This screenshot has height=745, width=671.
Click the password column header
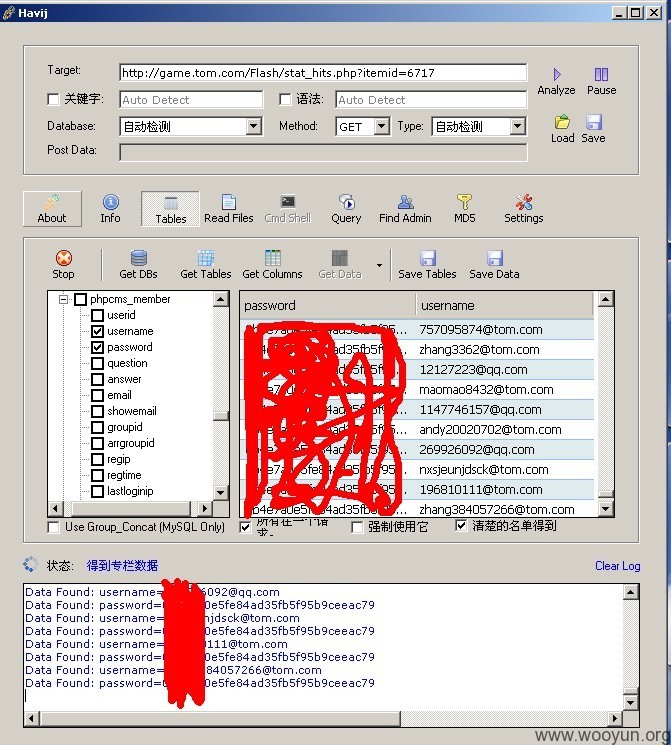[x=328, y=306]
